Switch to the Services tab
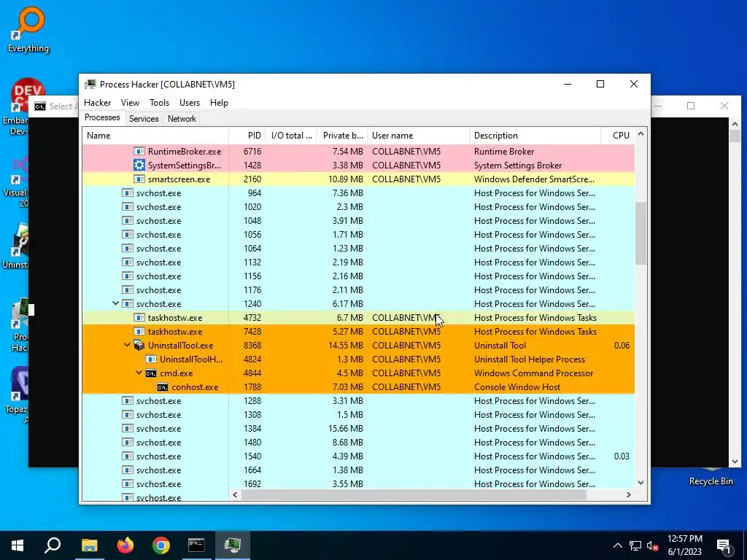 [x=144, y=119]
